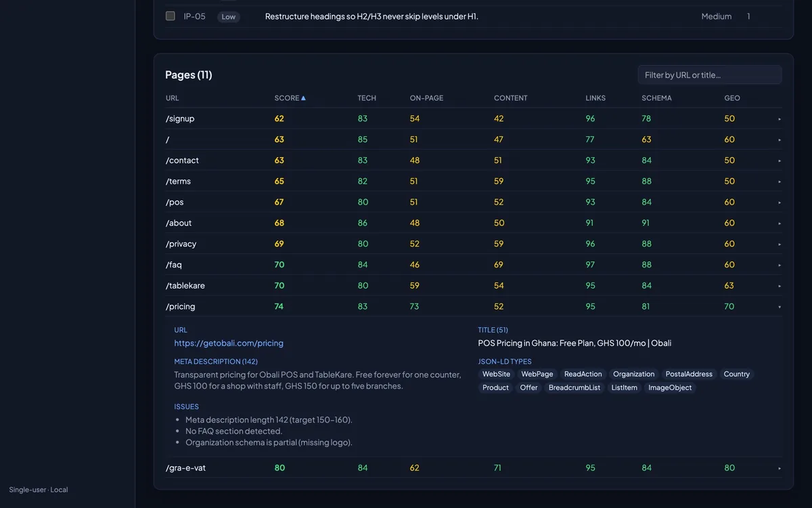The height and width of the screenshot is (508, 812).
Task: Click the PostalAddress JSON-LD tag
Action: coord(689,374)
